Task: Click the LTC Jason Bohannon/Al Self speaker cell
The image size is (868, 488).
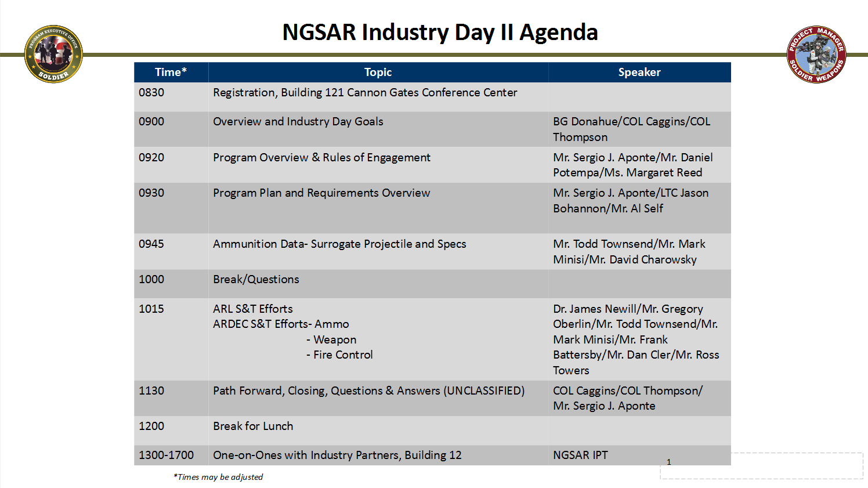Action: point(639,208)
